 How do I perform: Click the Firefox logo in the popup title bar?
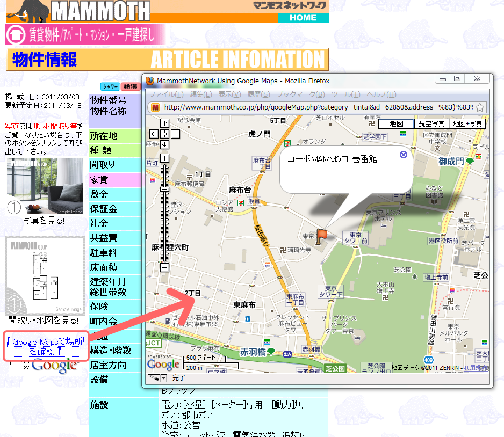[x=150, y=81]
